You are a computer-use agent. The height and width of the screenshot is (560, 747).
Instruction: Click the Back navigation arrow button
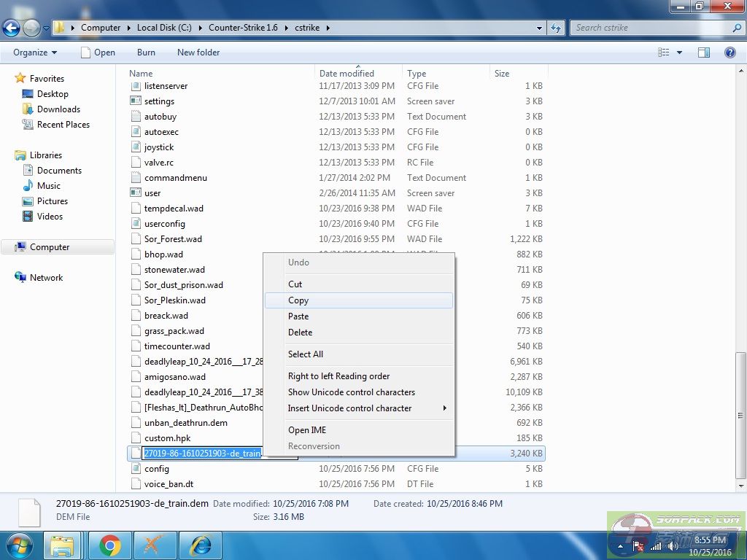point(12,28)
